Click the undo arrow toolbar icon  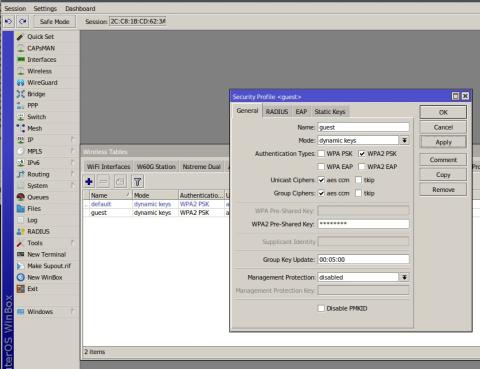tap(9, 22)
